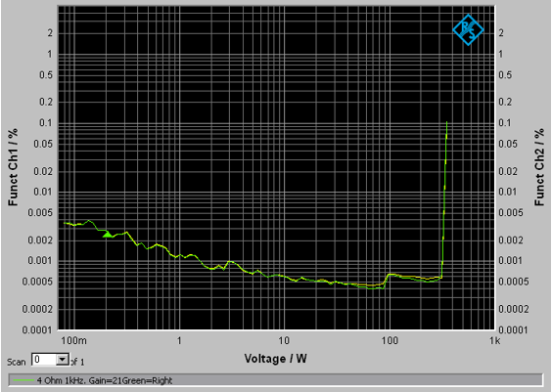Click the 100m tick on the X axis
Viewport: 552px width, 392px height.
(74, 340)
